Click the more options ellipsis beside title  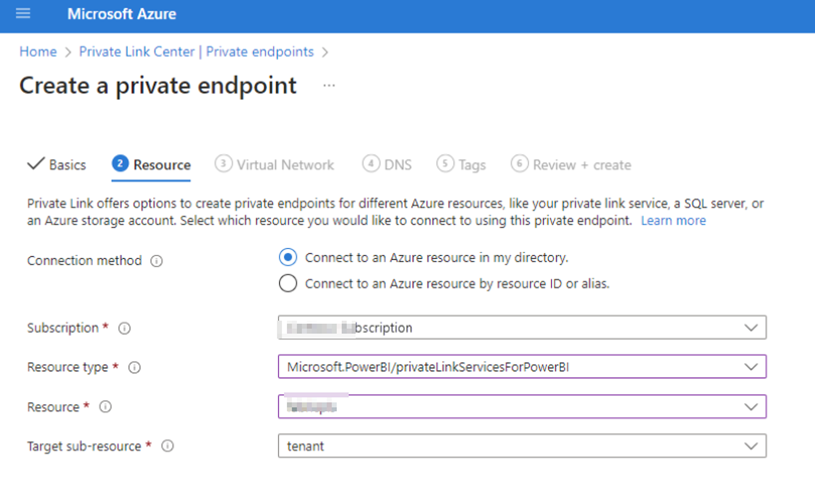point(329,85)
